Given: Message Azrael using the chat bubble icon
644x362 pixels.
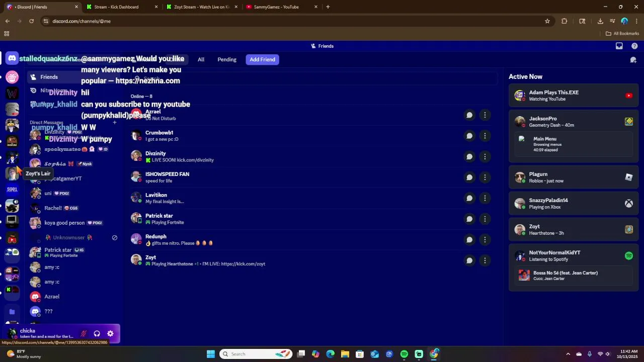Looking at the screenshot, I should pos(469,115).
